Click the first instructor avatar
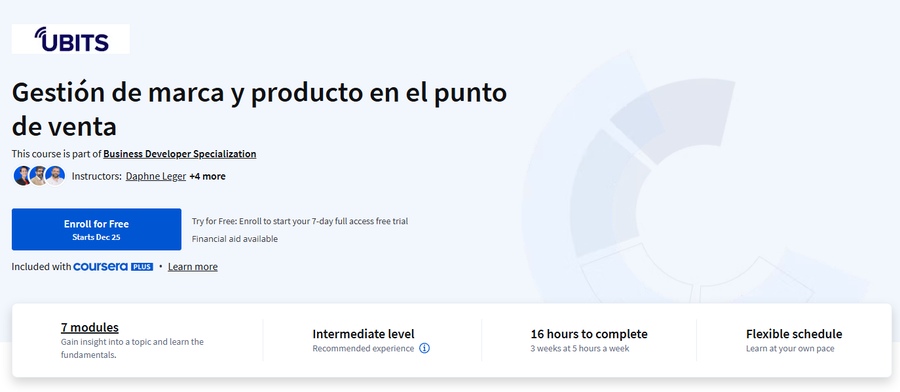This screenshot has height=392, width=900. (x=22, y=176)
